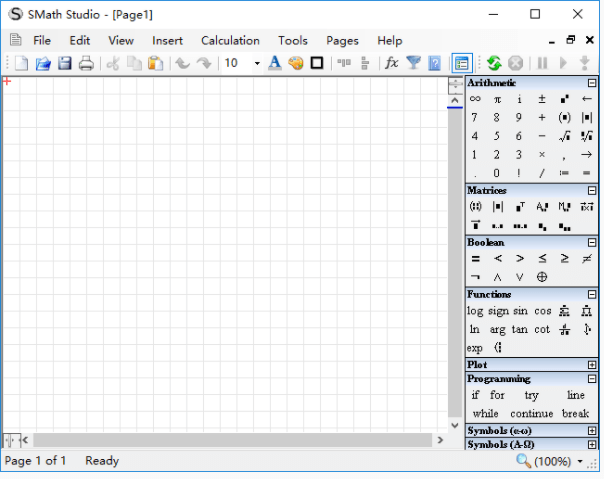Image resolution: width=604 pixels, height=479 pixels.
Task: Insert a matrix from the Matrices panel
Action: pyautogui.click(x=475, y=207)
